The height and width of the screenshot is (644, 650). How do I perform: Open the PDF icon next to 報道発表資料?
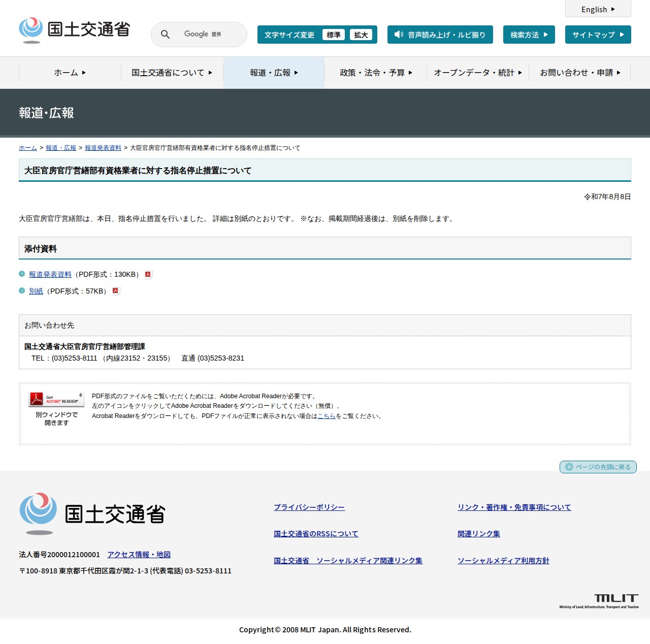148,274
